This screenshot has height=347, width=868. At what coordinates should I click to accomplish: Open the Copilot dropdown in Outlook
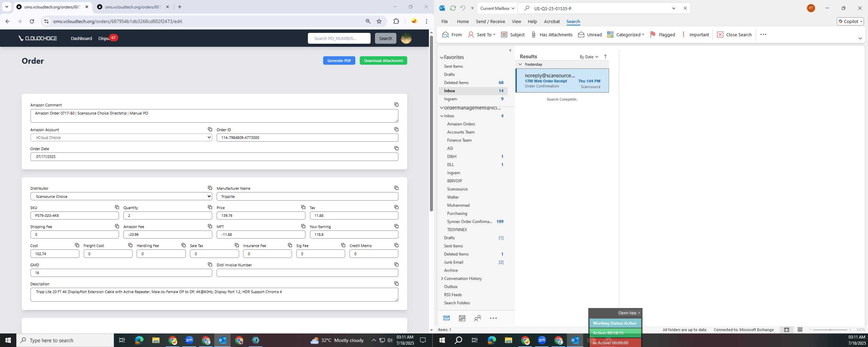click(850, 21)
